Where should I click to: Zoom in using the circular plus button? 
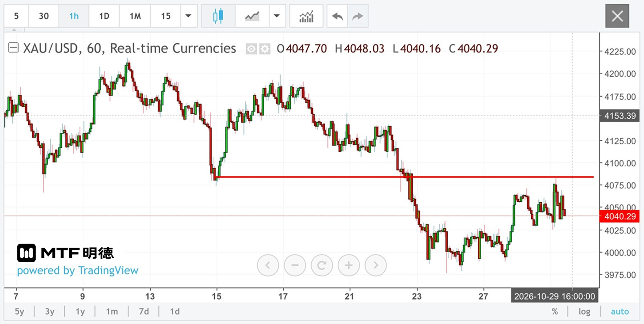pyautogui.click(x=349, y=265)
